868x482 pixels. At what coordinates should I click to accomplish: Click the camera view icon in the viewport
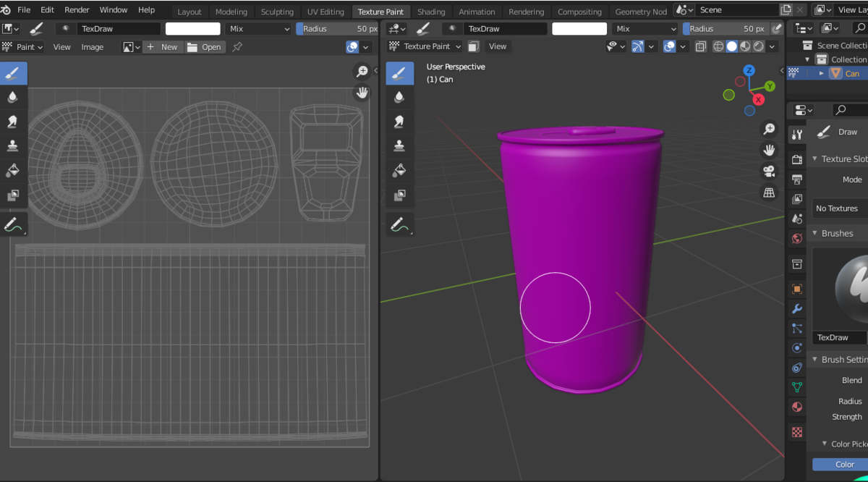[768, 172]
